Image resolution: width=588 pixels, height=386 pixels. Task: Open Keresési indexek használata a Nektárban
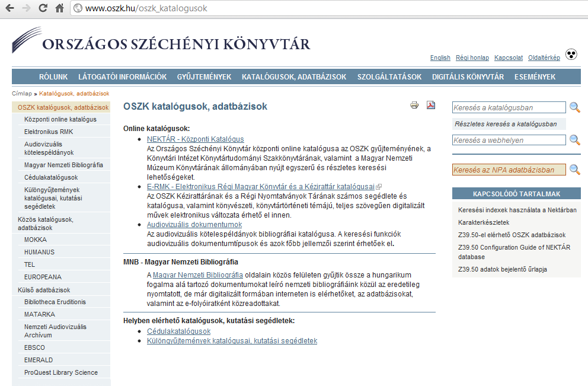pyautogui.click(x=517, y=210)
